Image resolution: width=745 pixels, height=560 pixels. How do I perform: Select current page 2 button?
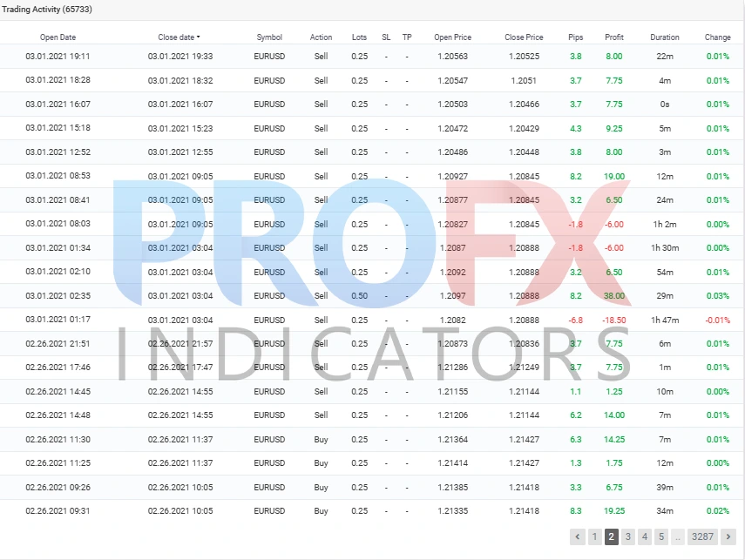coord(611,536)
